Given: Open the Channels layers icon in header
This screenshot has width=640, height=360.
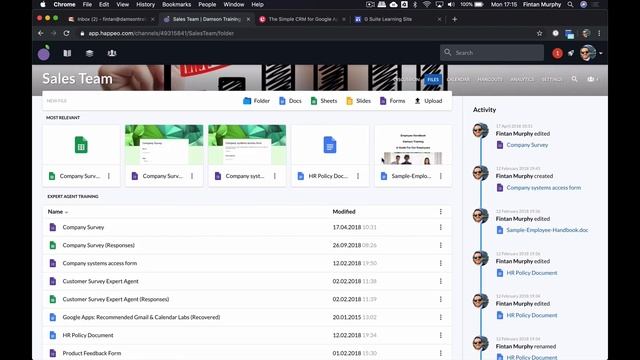Looking at the screenshot, I should (89, 53).
